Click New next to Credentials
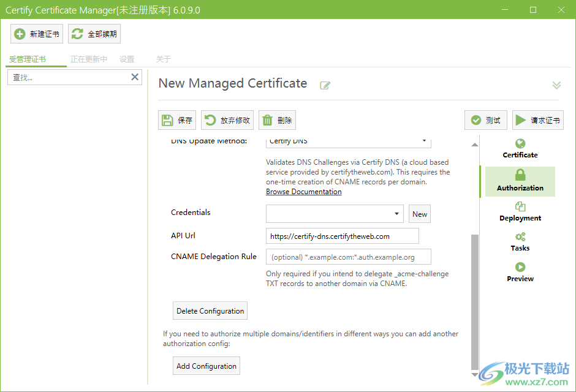The image size is (576, 392). 420,214
